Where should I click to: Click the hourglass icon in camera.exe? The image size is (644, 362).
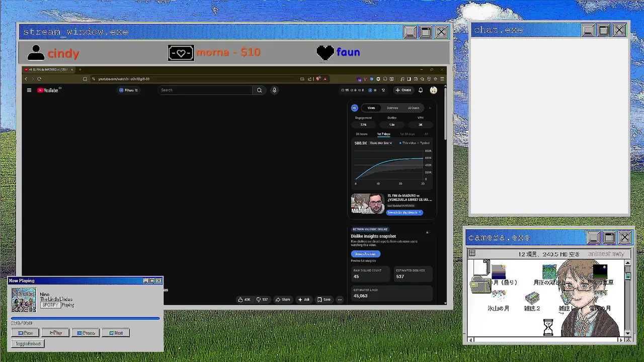pyautogui.click(x=548, y=328)
